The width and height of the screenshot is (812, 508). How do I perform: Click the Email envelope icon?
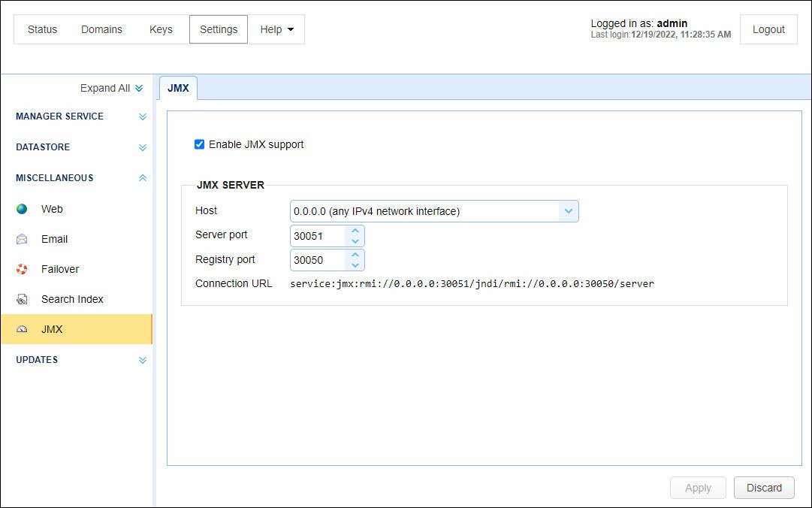click(22, 239)
